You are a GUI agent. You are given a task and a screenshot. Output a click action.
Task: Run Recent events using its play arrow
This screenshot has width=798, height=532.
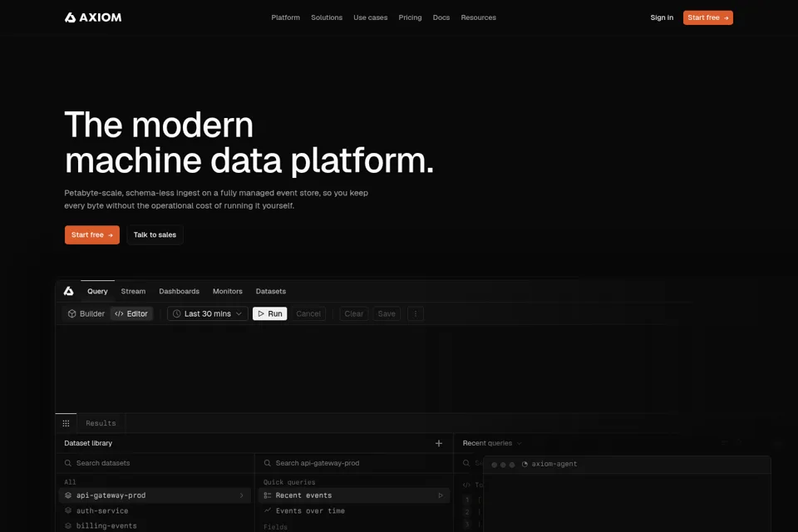[441, 495]
